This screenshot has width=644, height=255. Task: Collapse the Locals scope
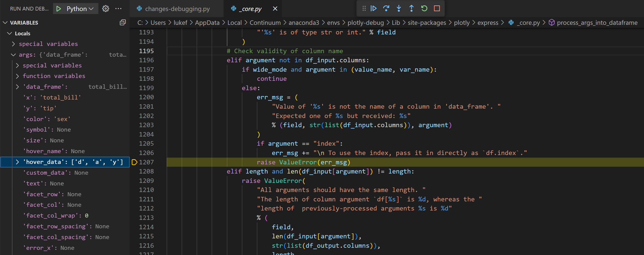coord(10,33)
